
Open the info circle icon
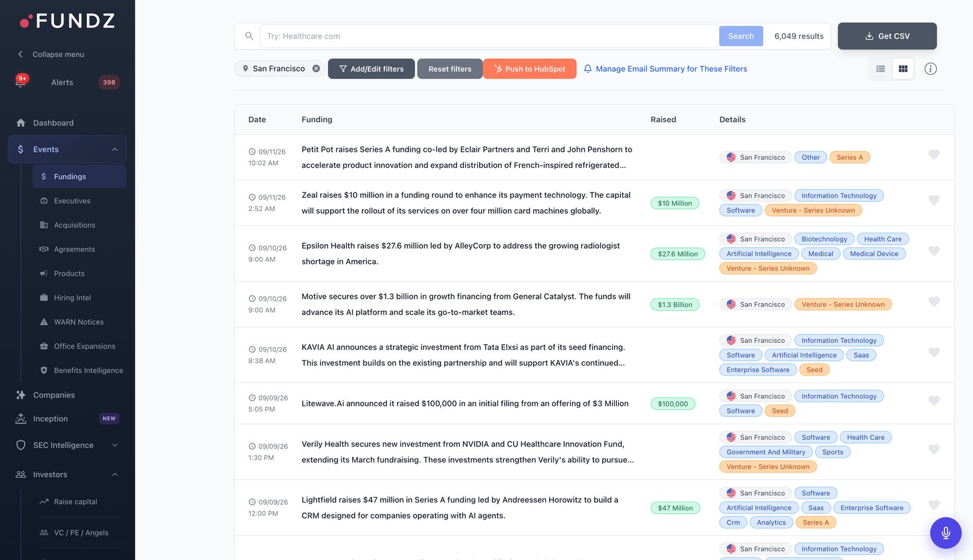pyautogui.click(x=930, y=69)
